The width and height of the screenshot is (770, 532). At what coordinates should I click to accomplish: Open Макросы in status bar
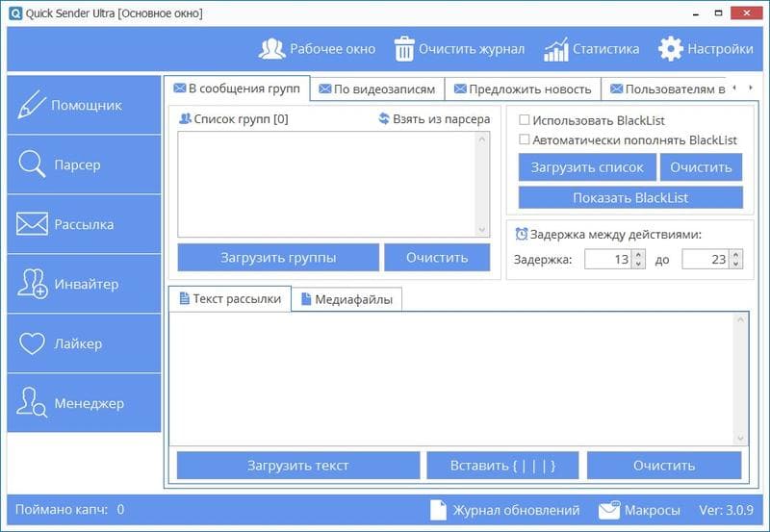click(639, 510)
